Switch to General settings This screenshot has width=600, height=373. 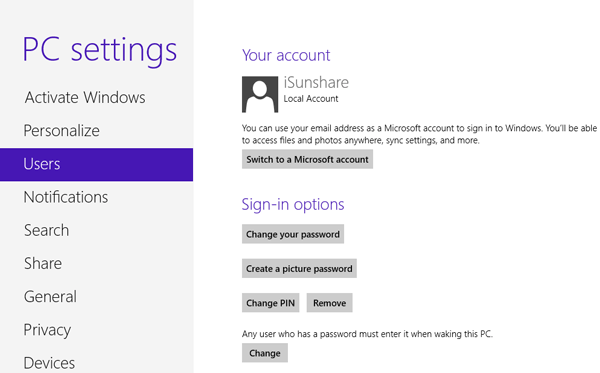(50, 297)
